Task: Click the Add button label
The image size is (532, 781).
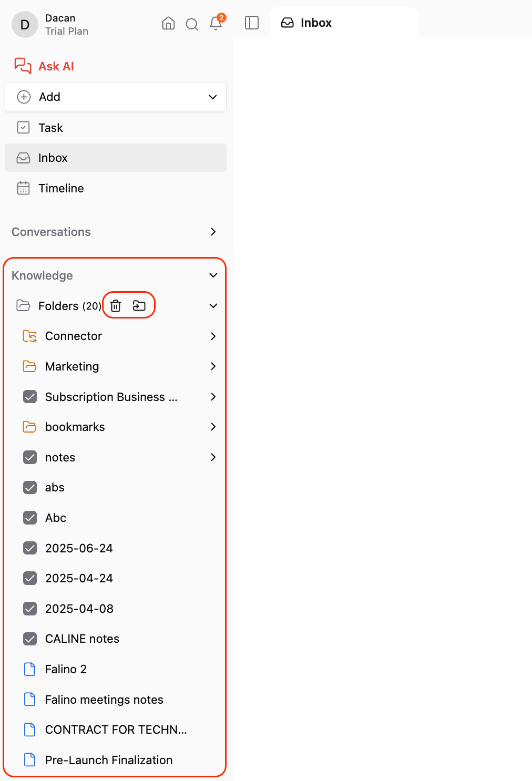Action: 49,97
